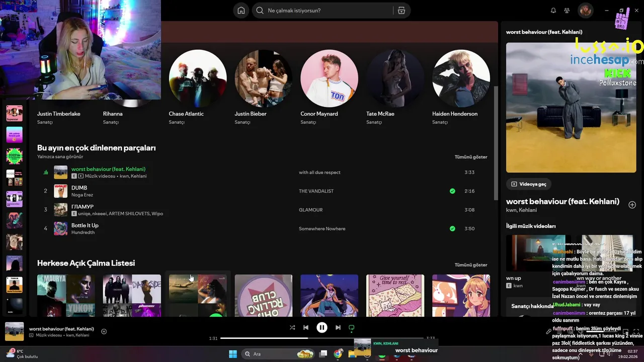Open the Noga Erez artist link
644x362 pixels.
[82, 195]
